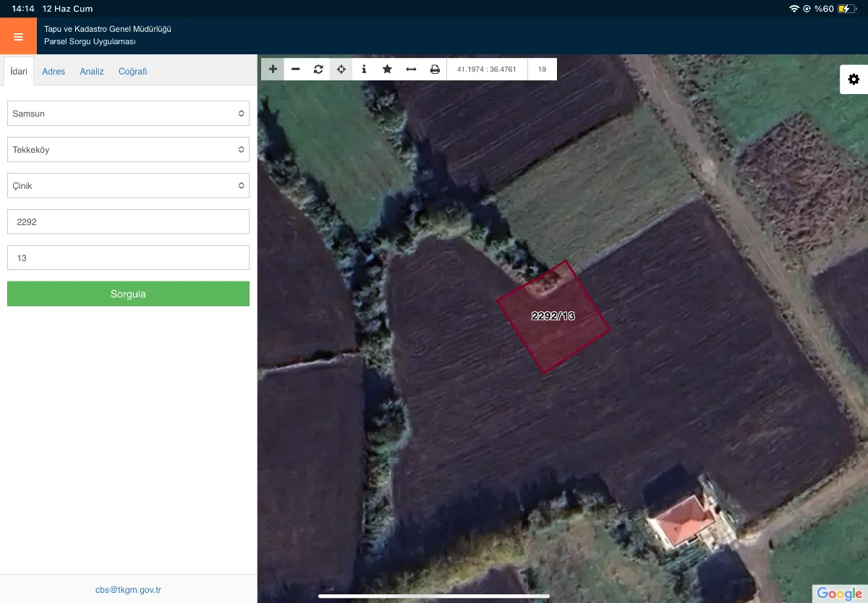The width and height of the screenshot is (868, 603).
Task: Open the orange hamburger menu
Action: 18,36
